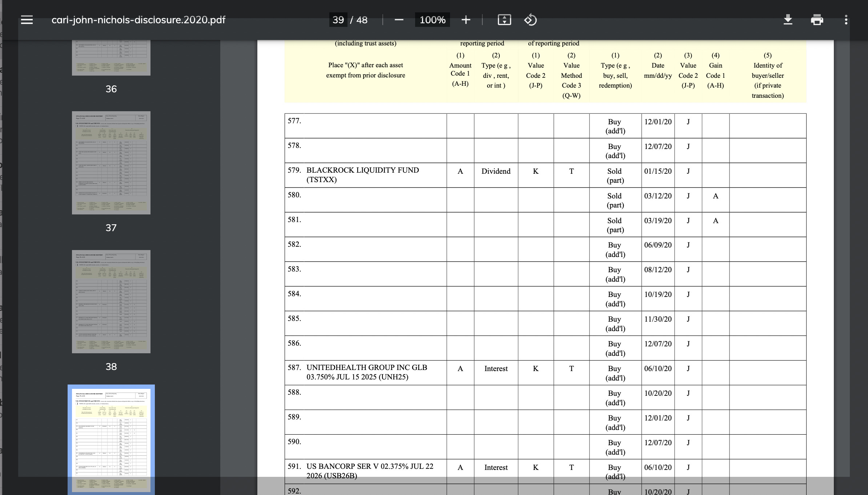Screen dimensions: 868x495
Task: Toggle the sidebar hamburger menu
Action: 27,20
